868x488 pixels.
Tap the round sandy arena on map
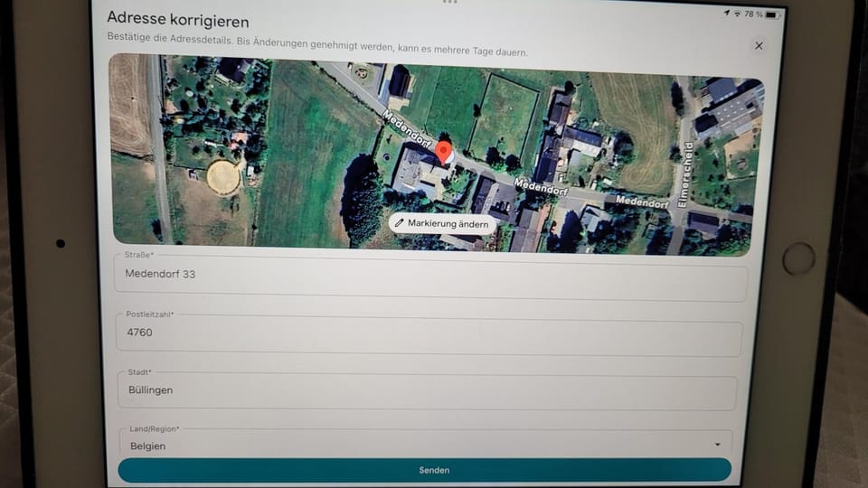click(x=223, y=177)
